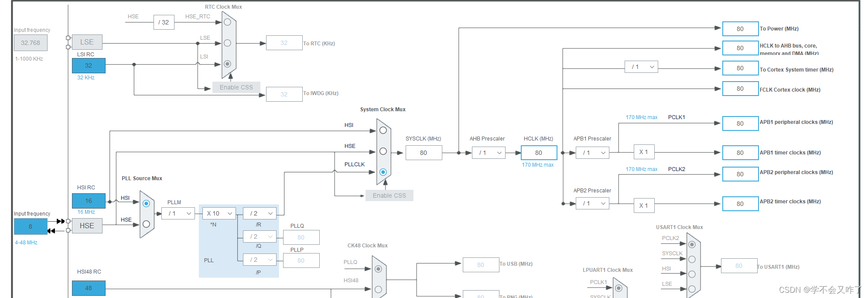Select LSE input on RTC Clock Mux

227,43
